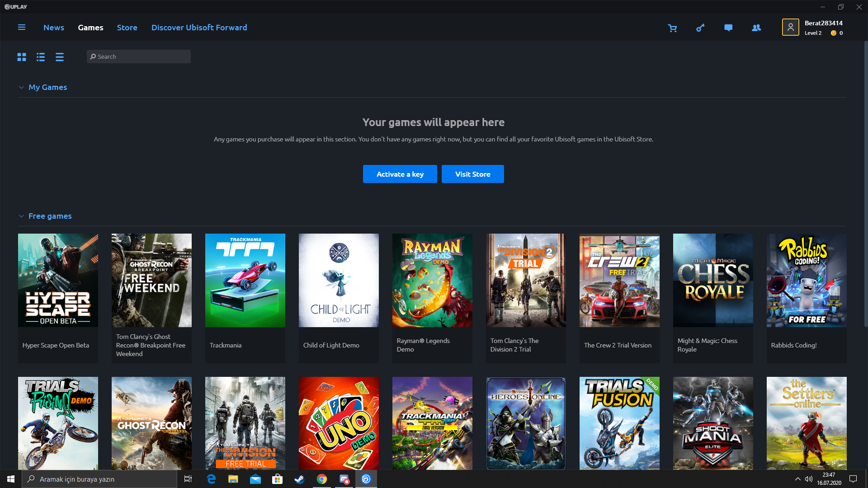The width and height of the screenshot is (868, 488).
Task: Click the Visit Store button
Action: [x=472, y=174]
